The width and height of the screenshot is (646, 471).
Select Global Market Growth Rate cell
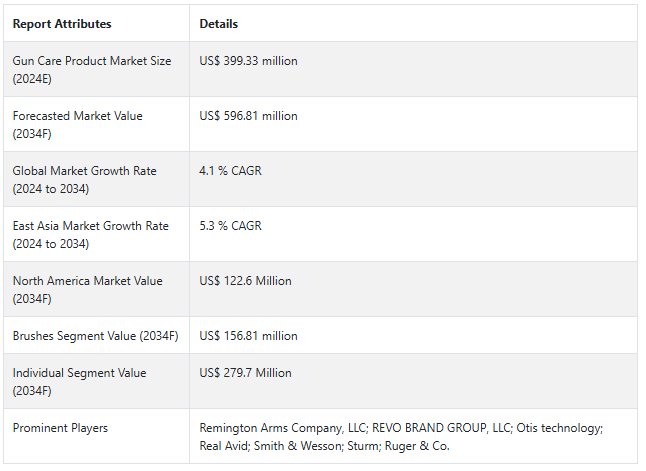pos(85,179)
